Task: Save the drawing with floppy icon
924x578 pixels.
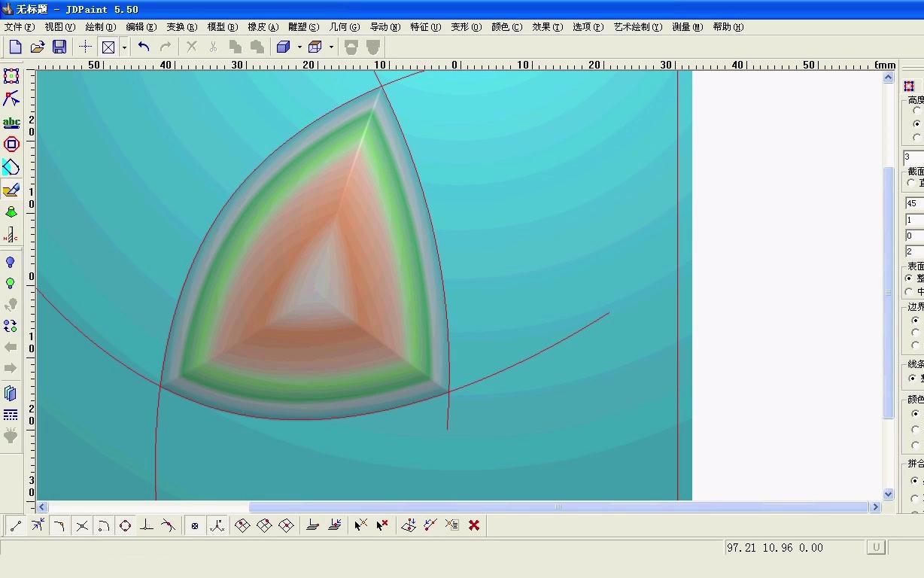Action: pyautogui.click(x=59, y=47)
